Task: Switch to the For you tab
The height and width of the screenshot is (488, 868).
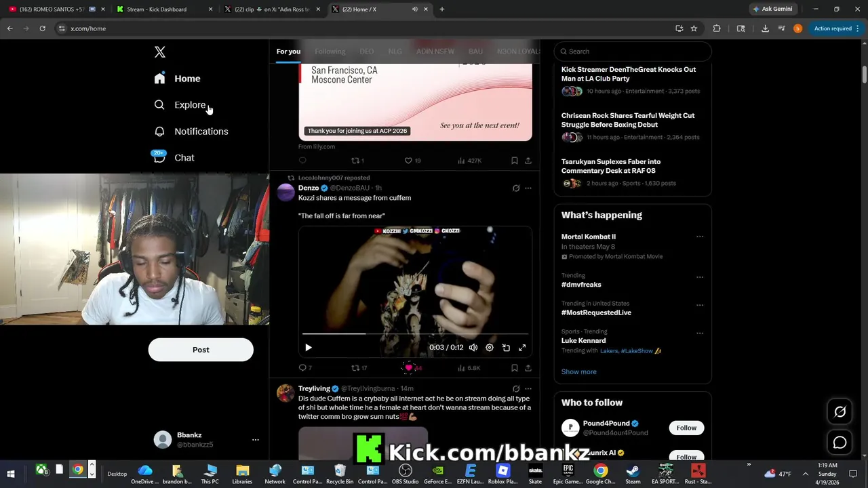Action: pos(288,52)
